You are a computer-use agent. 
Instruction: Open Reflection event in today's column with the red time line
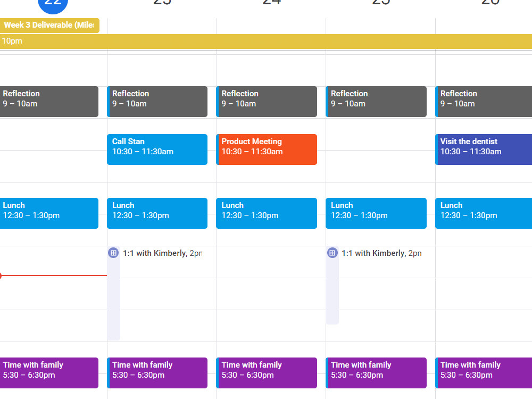(49, 102)
